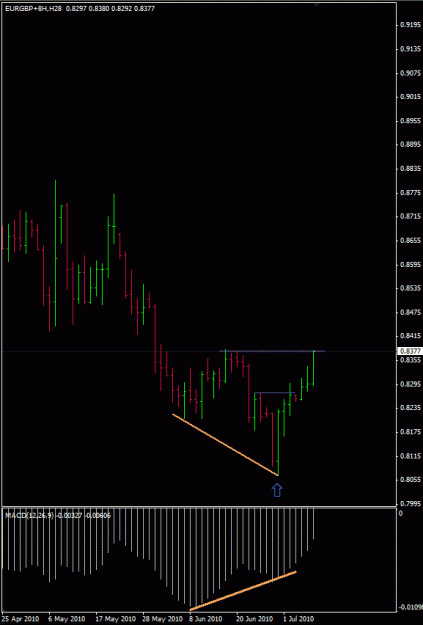Click the OHLC values 0.8297 0.8380 0.8292 0.8377
The height and width of the screenshot is (625, 423).
coord(110,8)
